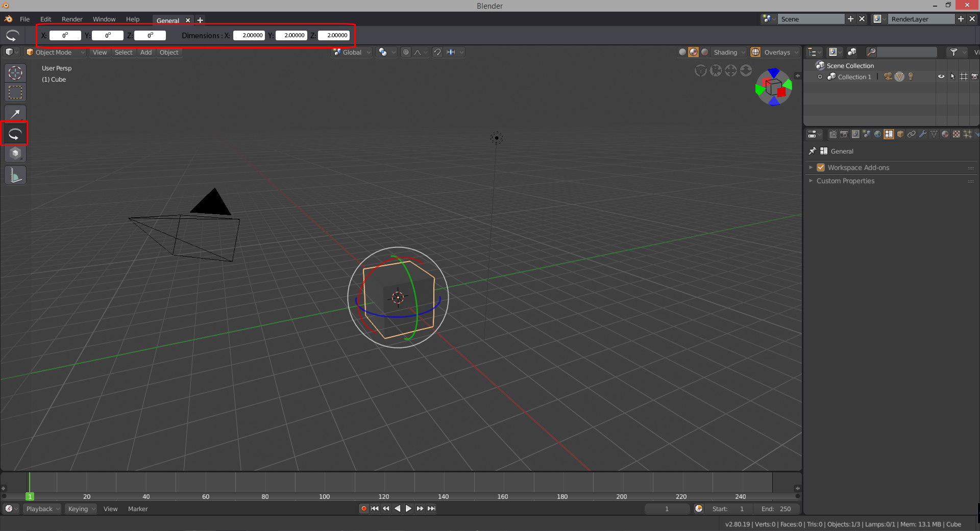Toggle the snap magnet button
This screenshot has height=531, width=980.
[x=437, y=52]
